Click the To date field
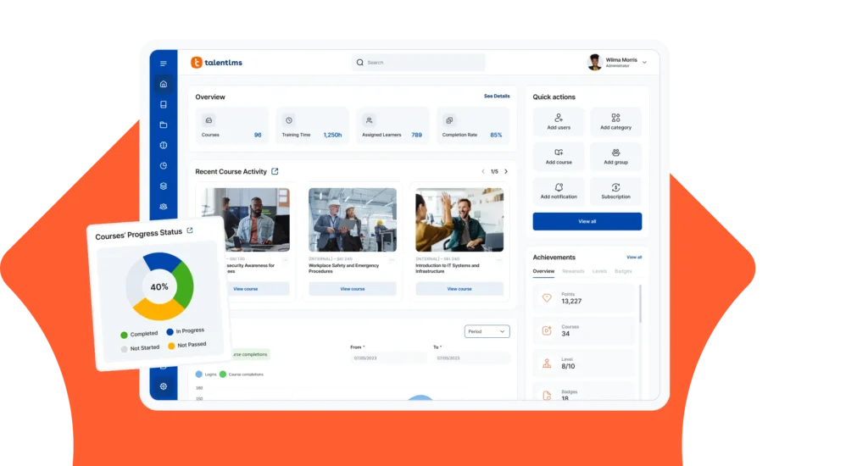 click(471, 358)
